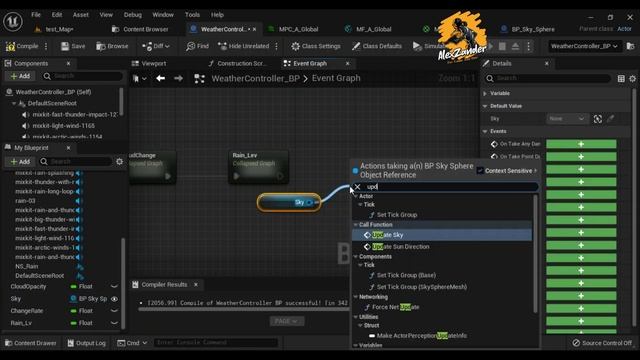Select mixkit-light-wind-1165 component
Image resolution: width=640 pixels, height=360 pixels.
[63, 126]
